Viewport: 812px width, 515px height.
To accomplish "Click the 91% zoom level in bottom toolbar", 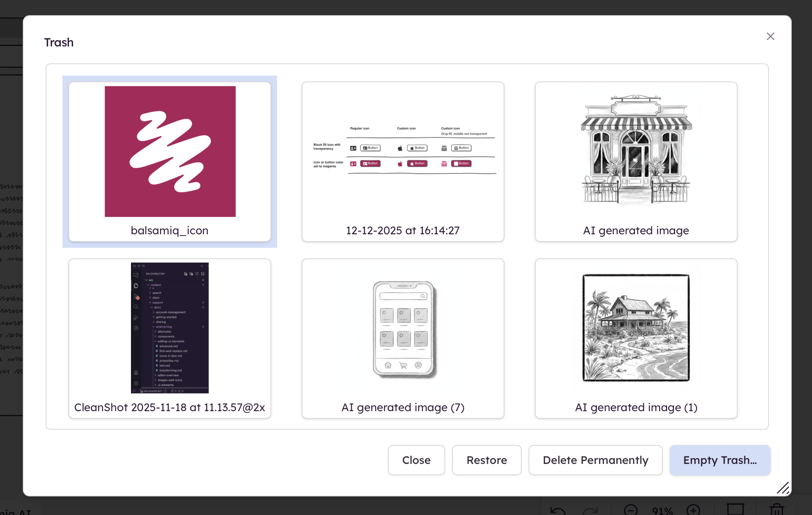I will click(662, 511).
